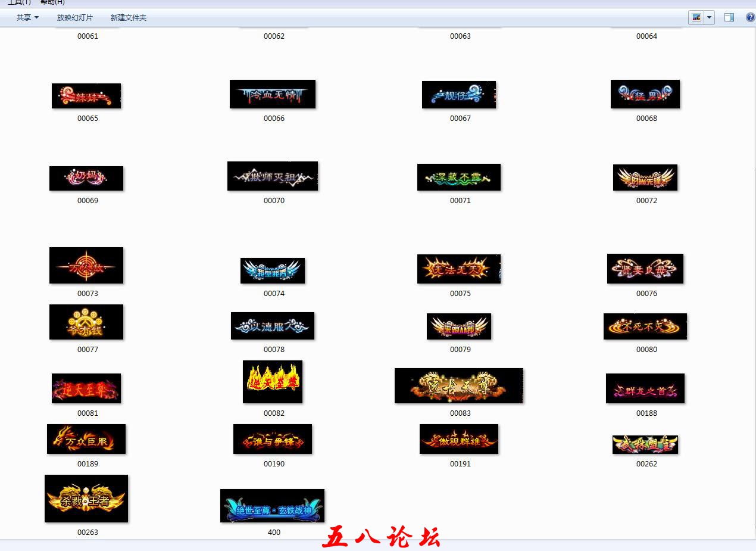Open the image named 400
Image resolution: width=756 pixels, height=551 pixels.
click(x=273, y=506)
